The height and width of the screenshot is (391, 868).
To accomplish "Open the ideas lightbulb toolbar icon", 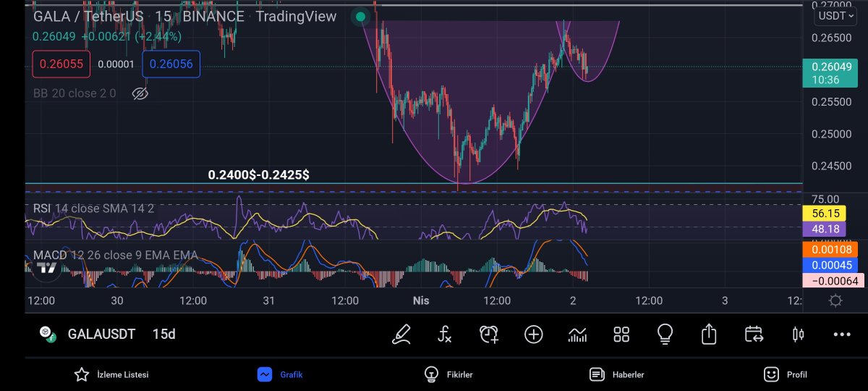I will click(665, 334).
